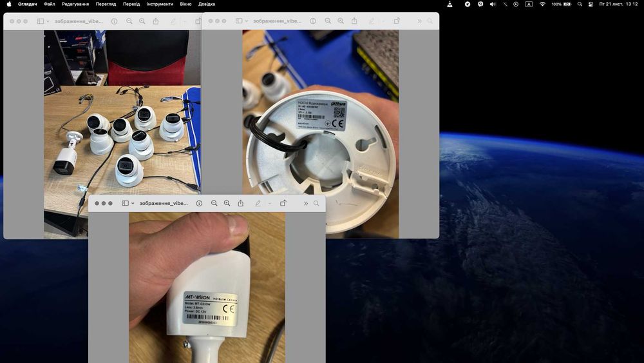Click the MT-Vision bullet camera photo
The image size is (644, 363).
(207, 288)
